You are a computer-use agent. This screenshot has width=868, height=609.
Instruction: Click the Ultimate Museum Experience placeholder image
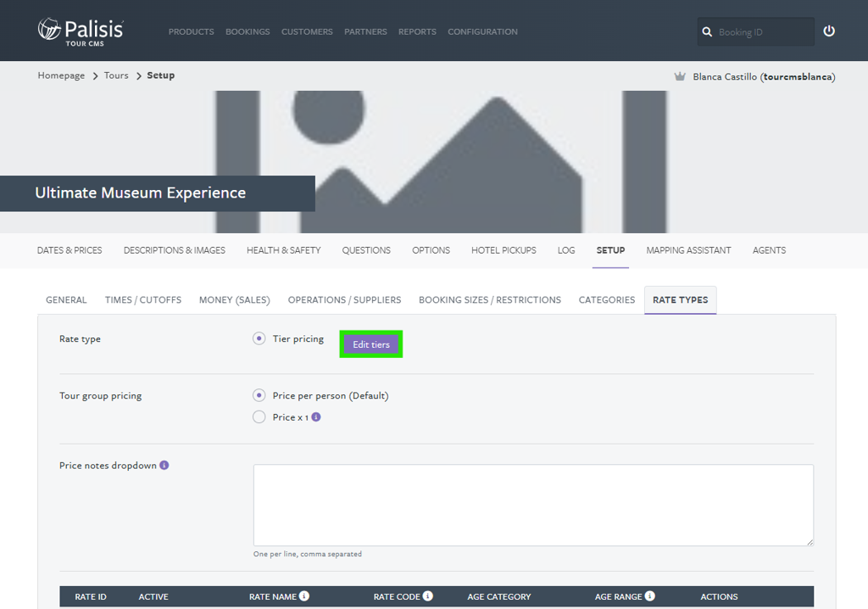pos(441,162)
